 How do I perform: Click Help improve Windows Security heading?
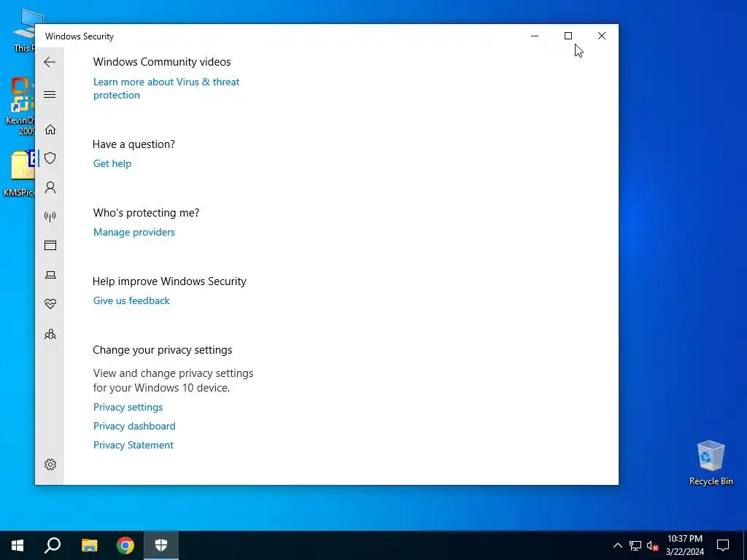point(169,281)
